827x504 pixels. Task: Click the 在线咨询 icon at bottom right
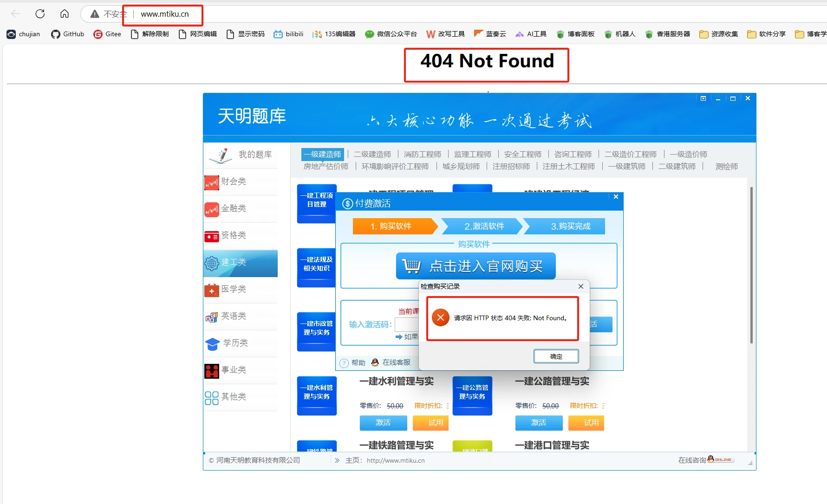point(711,459)
